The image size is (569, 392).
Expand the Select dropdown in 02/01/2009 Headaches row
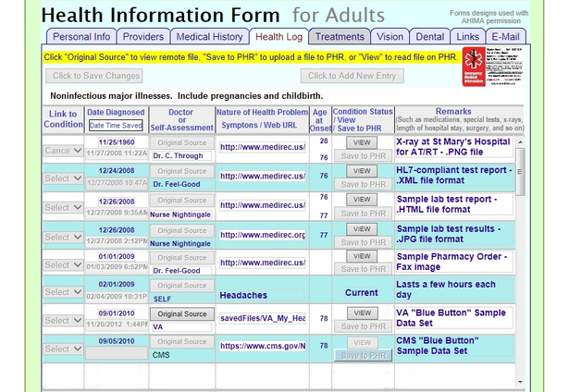(x=63, y=292)
